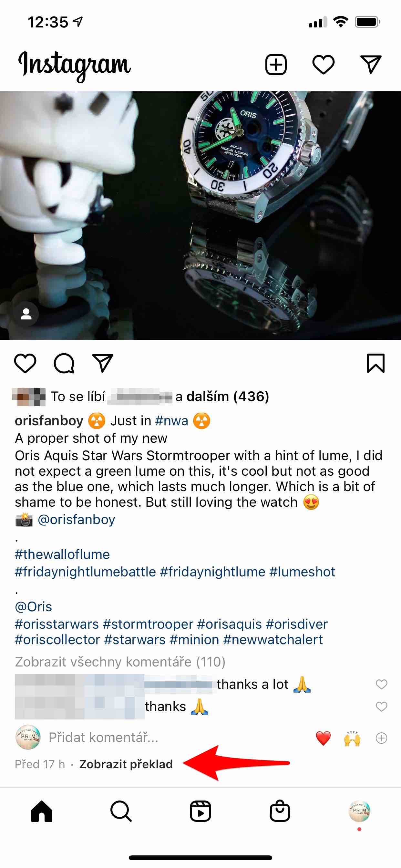Open the @Oris profile mention
Screen dimensions: 401x868
33,607
